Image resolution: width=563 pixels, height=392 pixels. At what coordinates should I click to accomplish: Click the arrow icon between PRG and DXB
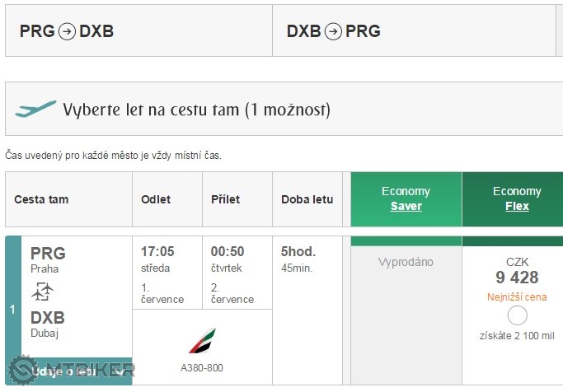[x=67, y=31]
